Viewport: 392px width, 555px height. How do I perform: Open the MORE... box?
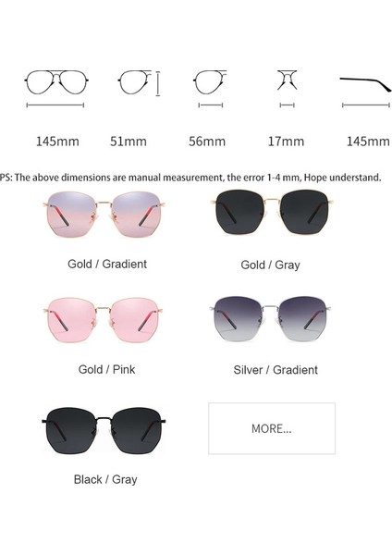coord(272,428)
